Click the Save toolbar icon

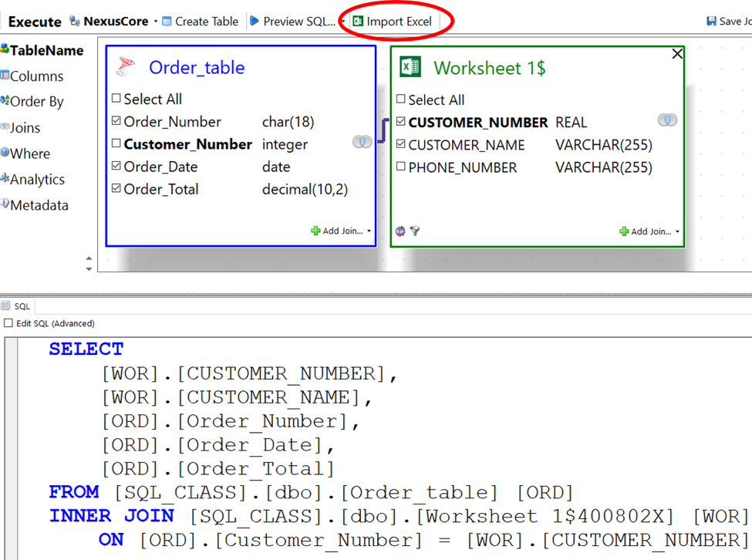(x=712, y=22)
